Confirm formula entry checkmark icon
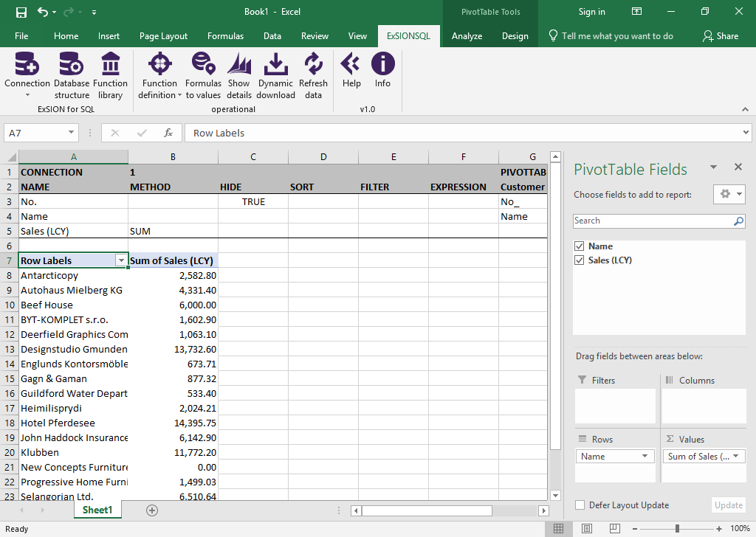Image resolution: width=756 pixels, height=537 pixels. (142, 133)
